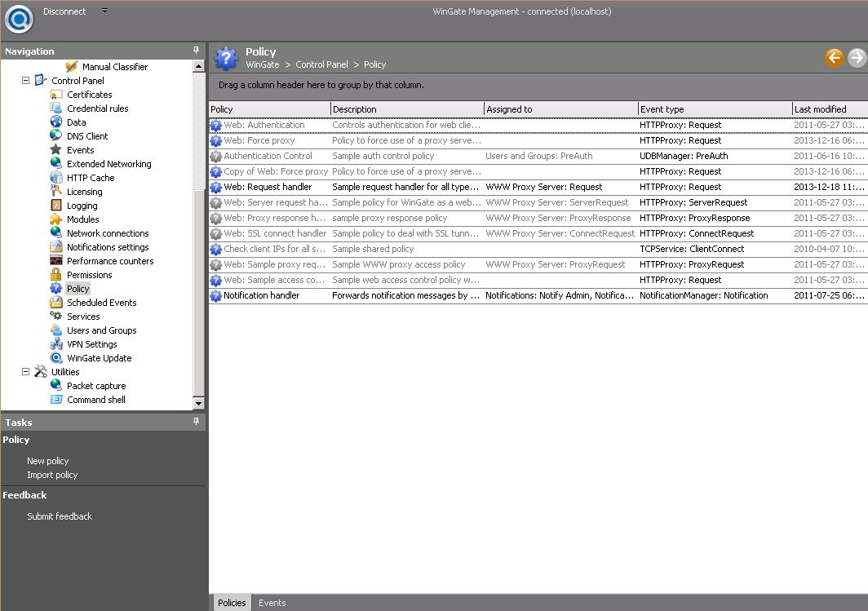Image resolution: width=868 pixels, height=611 pixels.
Task: Click the DNS Client icon
Action: (56, 135)
